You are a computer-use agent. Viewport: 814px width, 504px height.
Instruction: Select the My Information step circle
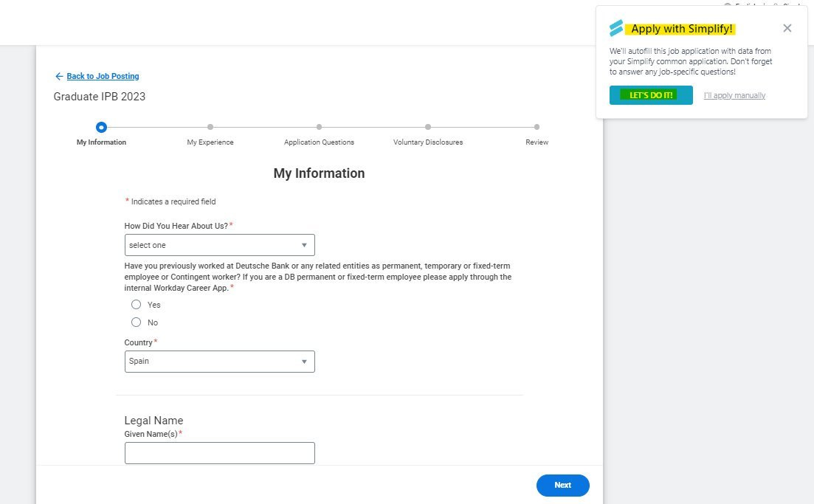tap(101, 127)
